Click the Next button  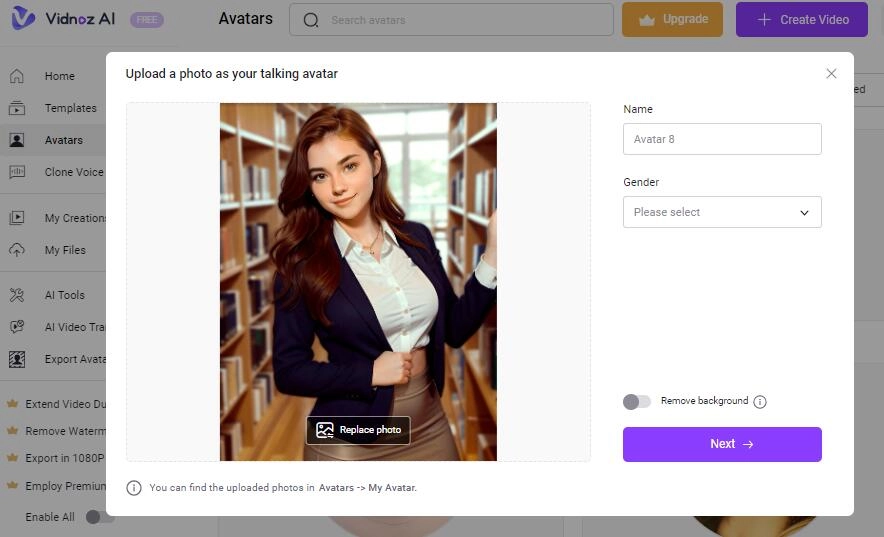tap(722, 444)
